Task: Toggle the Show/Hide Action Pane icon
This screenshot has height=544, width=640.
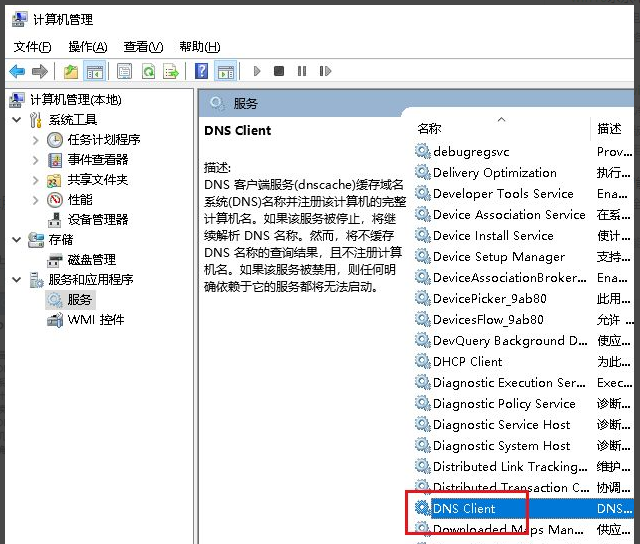Action: click(x=225, y=71)
